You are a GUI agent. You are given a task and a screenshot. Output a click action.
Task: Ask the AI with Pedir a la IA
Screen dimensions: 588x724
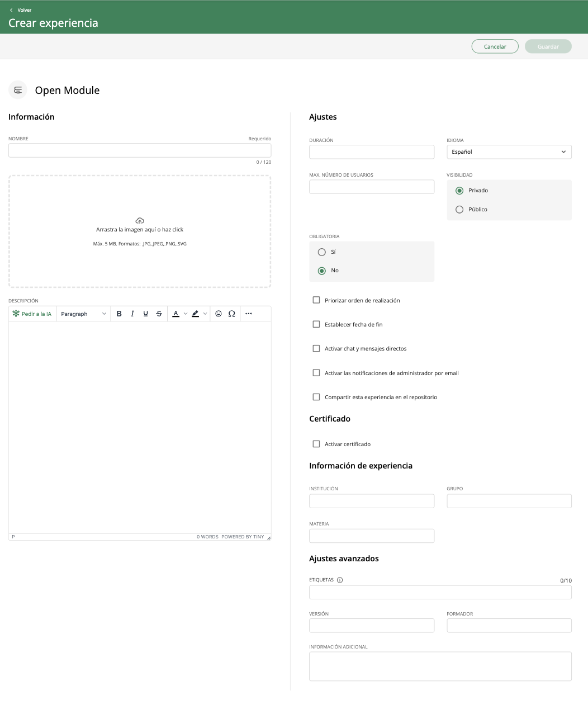pos(32,314)
